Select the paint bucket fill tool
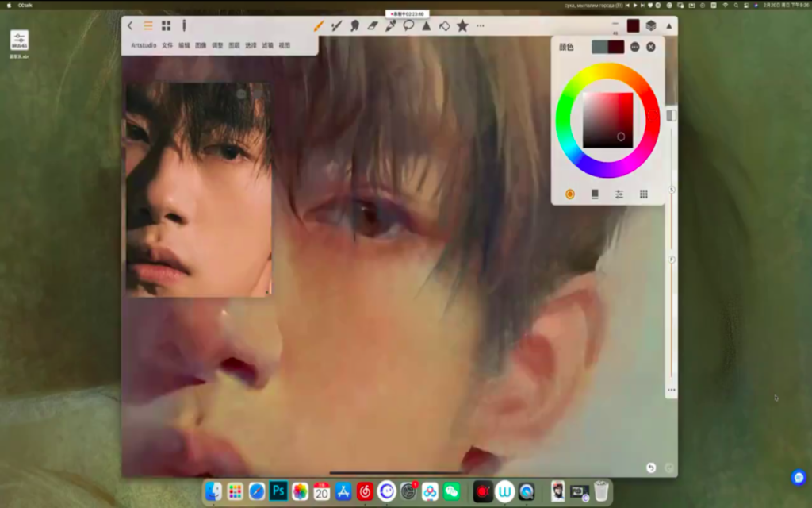This screenshot has height=508, width=812. click(444, 25)
